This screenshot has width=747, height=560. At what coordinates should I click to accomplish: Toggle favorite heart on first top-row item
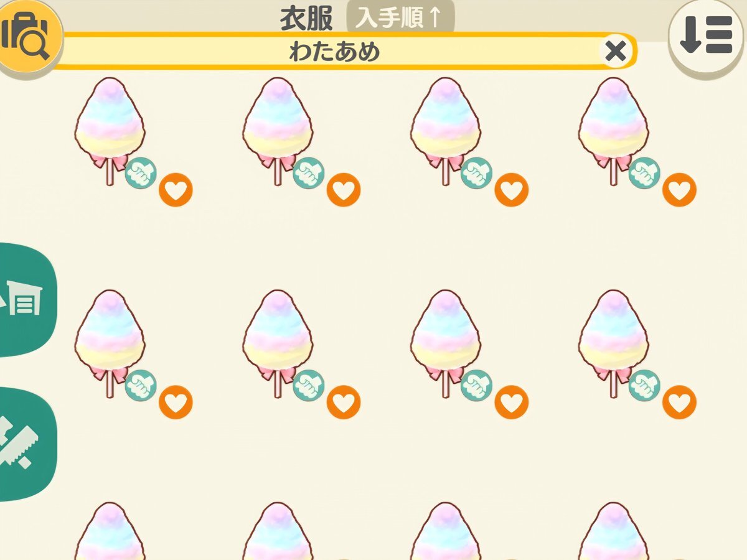coord(176,190)
